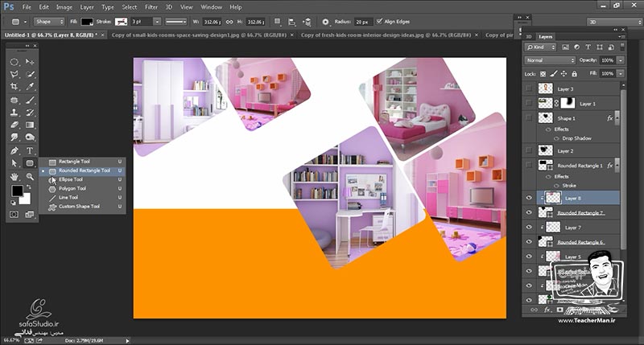This screenshot has height=345, width=644.
Task: Show Layer 3 visibility box
Action: [x=529, y=88]
